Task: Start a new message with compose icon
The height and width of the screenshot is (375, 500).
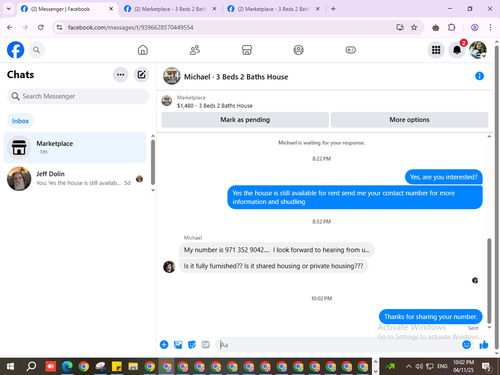Action: (x=141, y=75)
